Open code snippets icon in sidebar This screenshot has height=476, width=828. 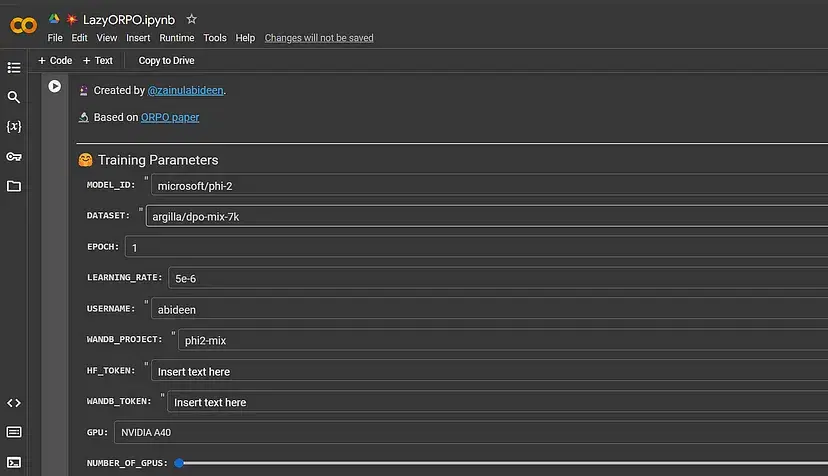click(14, 403)
